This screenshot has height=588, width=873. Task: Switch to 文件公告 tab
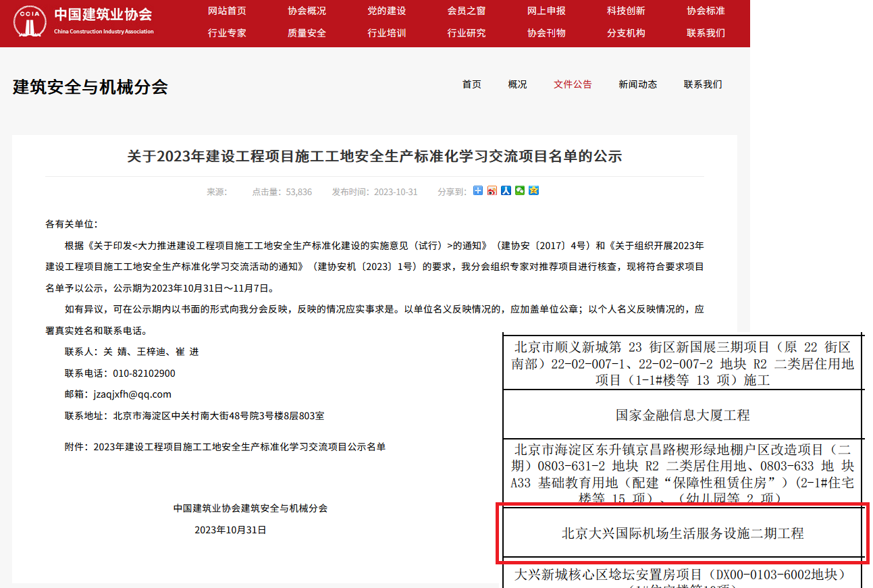[573, 84]
